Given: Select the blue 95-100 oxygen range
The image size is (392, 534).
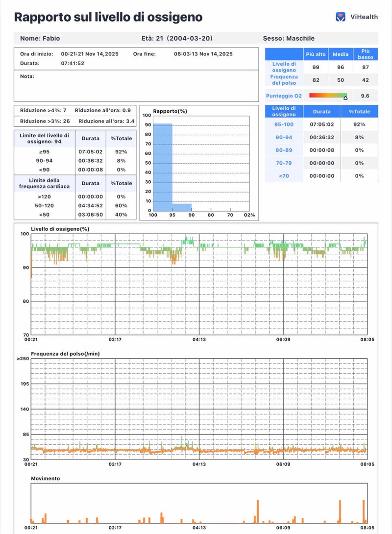Looking at the screenshot, I should (284, 124).
